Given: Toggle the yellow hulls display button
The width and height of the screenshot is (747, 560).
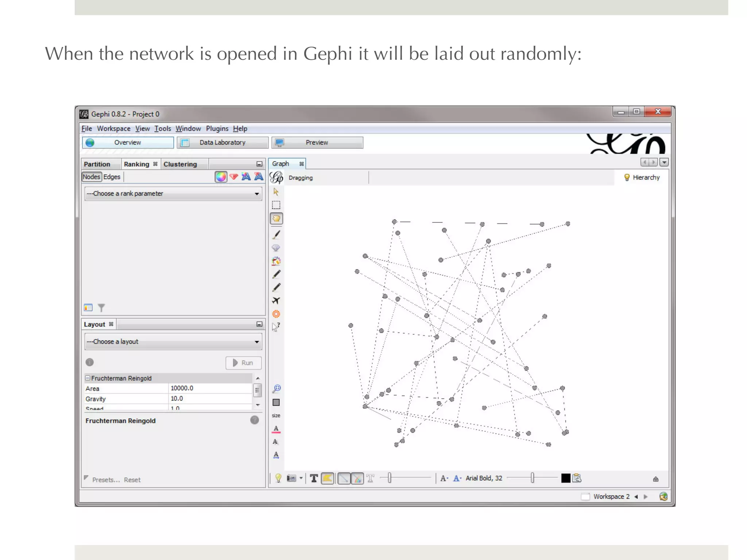Looking at the screenshot, I should click(x=328, y=478).
